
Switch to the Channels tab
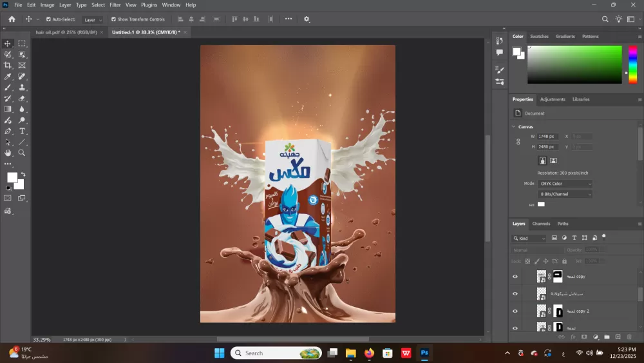pos(541,224)
